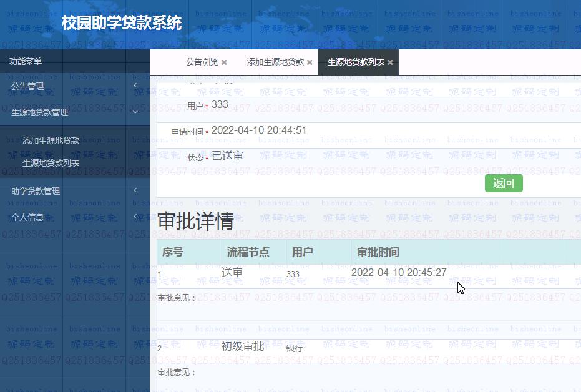Click the 申请时间 field label

tap(187, 132)
